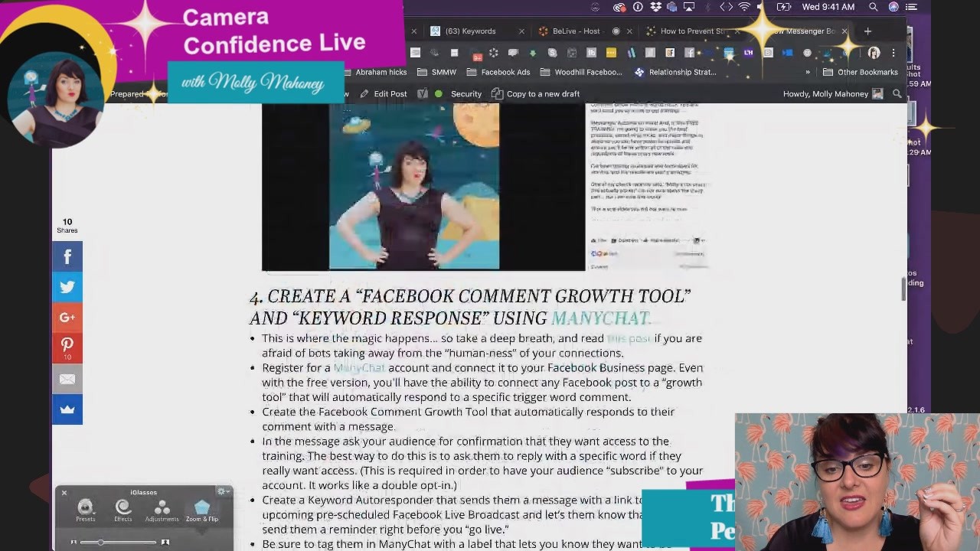Open the Wi-Fi menu bar icon
Viewport: 980px width, 551px height.
pyautogui.click(x=744, y=7)
